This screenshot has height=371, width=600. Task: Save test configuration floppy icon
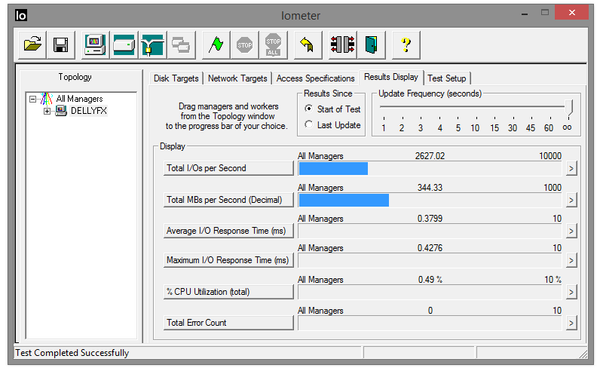tap(60, 45)
